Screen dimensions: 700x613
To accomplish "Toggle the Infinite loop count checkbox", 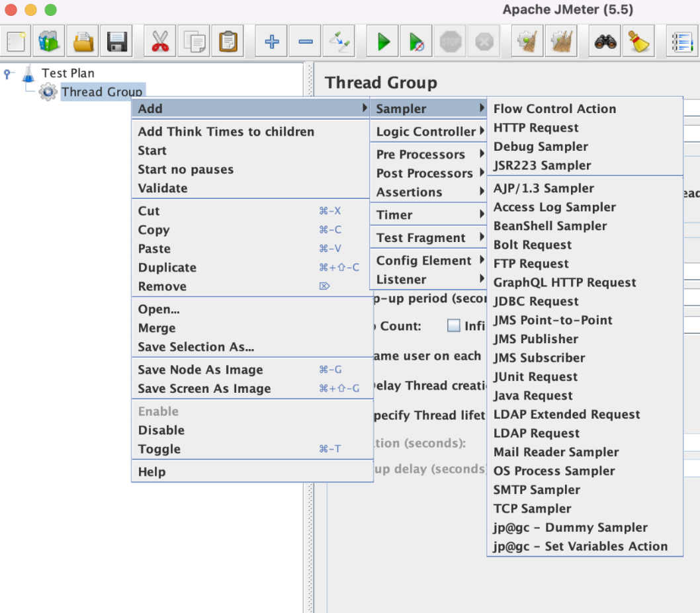I will point(453,326).
